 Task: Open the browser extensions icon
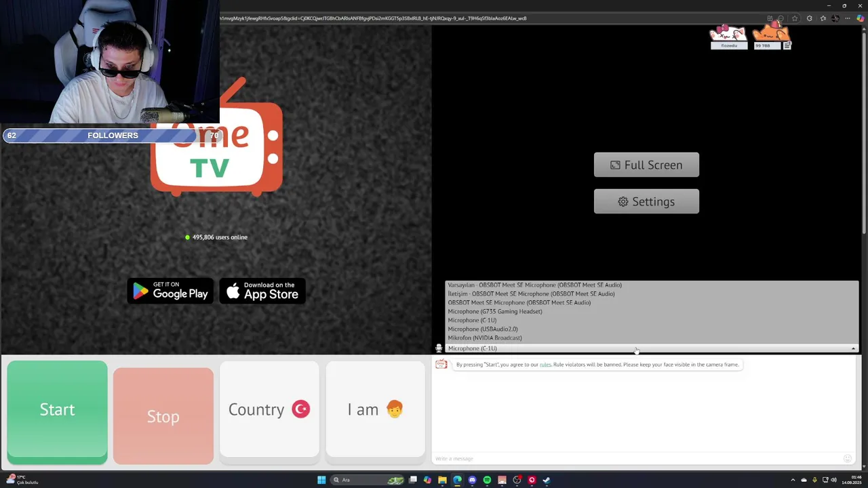pos(810,18)
